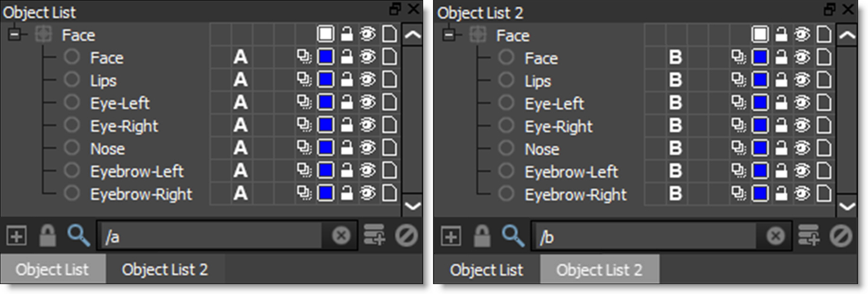Collapse the Face group in Object List 2
The image size is (868, 294).
click(x=449, y=35)
